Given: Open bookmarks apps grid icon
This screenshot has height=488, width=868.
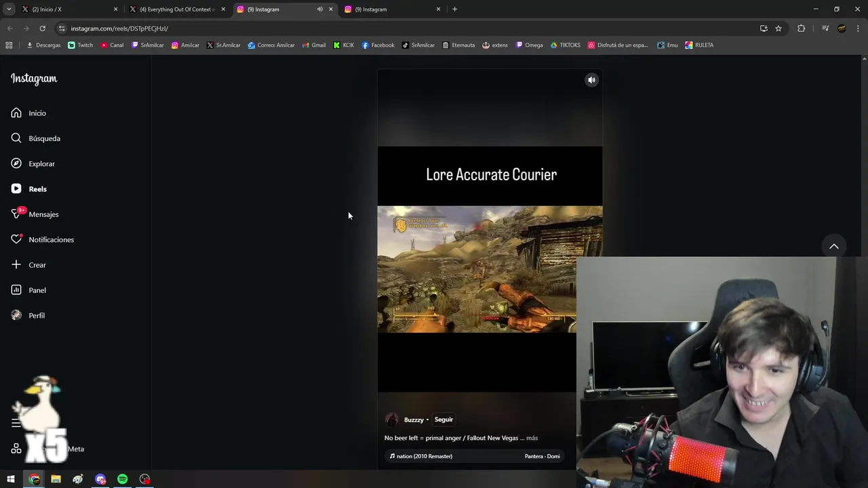Looking at the screenshot, I should pyautogui.click(x=9, y=45).
